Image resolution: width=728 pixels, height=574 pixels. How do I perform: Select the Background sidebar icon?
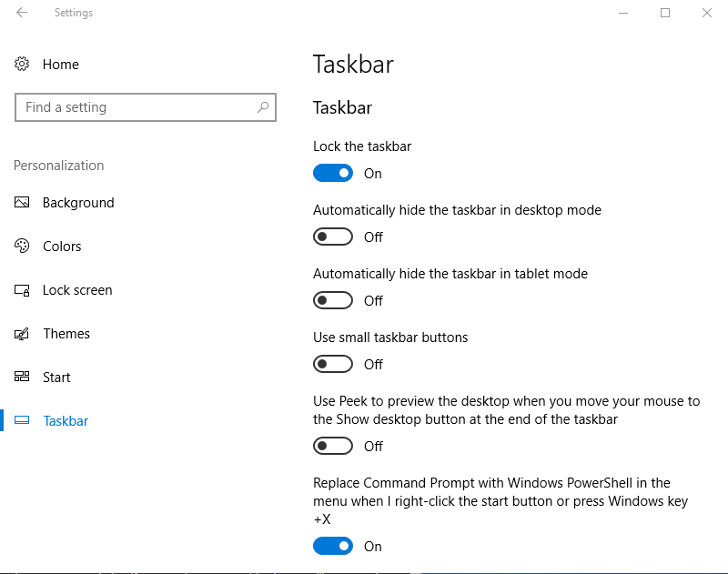21,203
